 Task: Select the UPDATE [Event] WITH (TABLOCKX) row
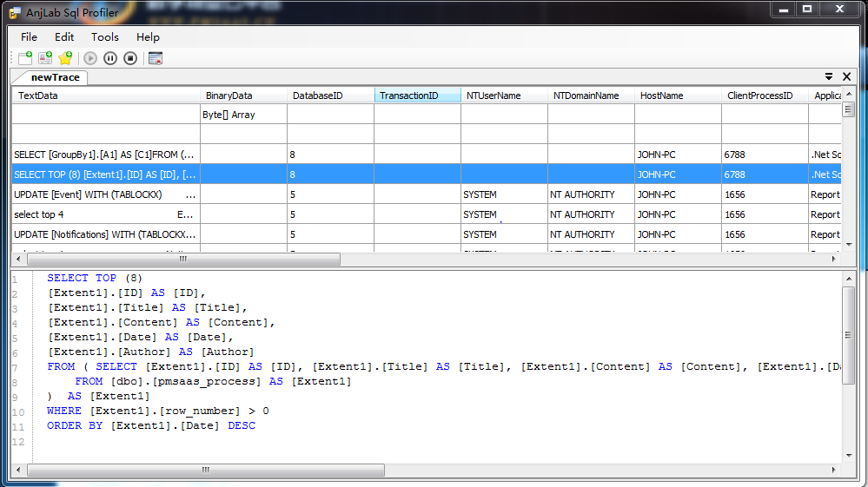(x=104, y=194)
